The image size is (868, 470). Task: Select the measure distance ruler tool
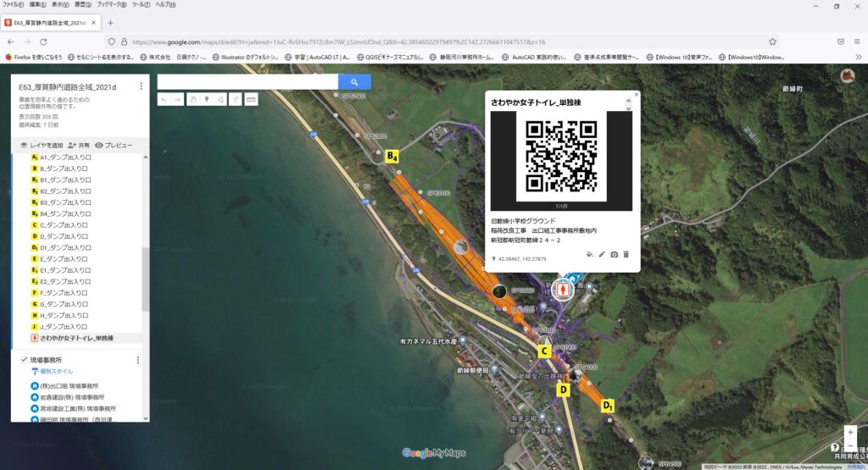[x=250, y=99]
